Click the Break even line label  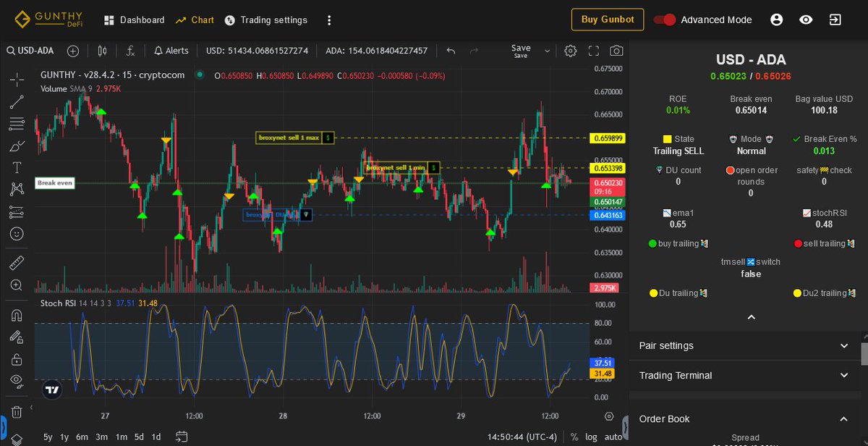(55, 183)
